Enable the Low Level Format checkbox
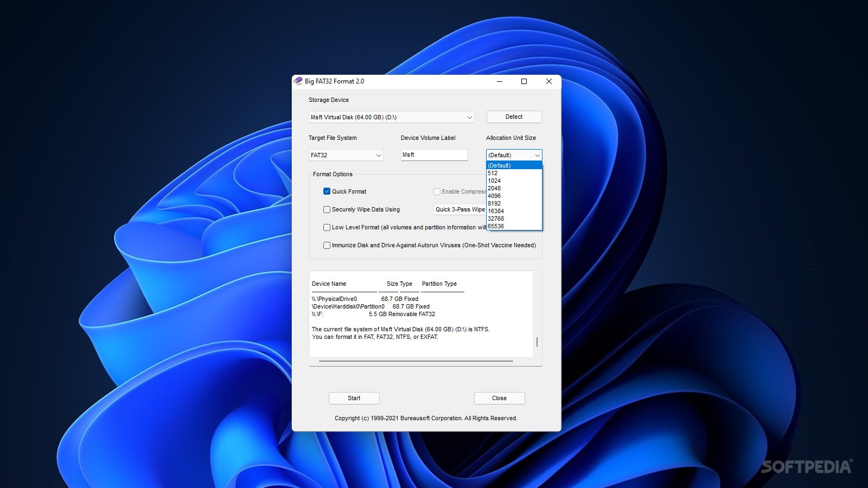This screenshot has height=488, width=868. click(327, 227)
